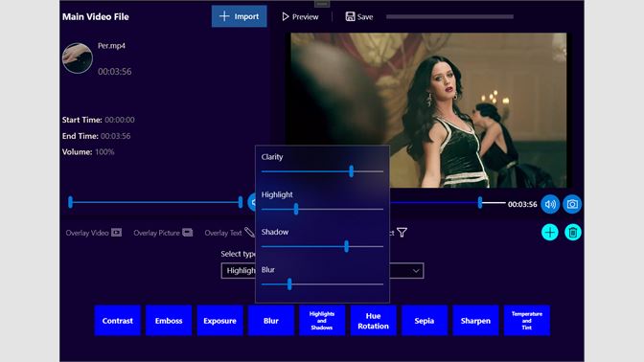Image resolution: width=644 pixels, height=362 pixels.
Task: Add new effect with plus icon
Action: (x=550, y=233)
